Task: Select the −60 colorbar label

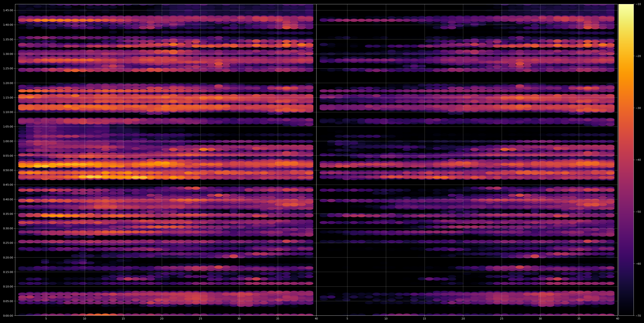Action: coord(638,264)
